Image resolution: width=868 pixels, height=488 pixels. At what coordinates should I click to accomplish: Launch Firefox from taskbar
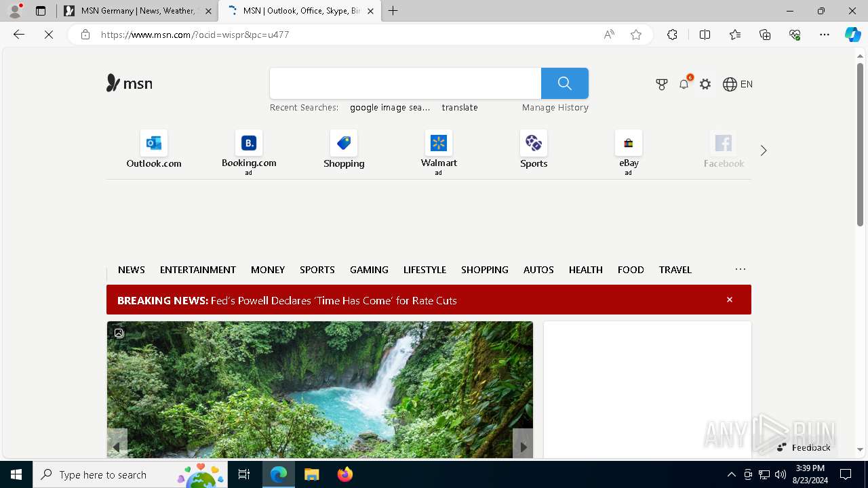click(x=345, y=474)
